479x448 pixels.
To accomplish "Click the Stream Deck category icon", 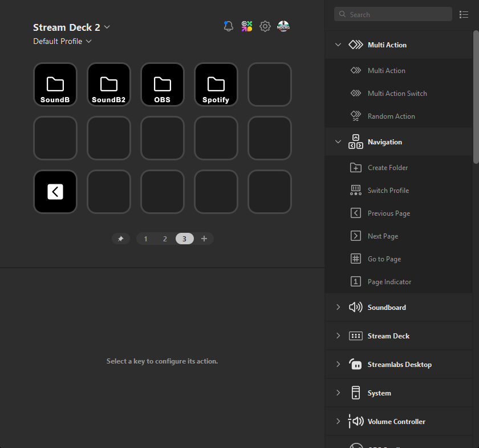I will coord(356,336).
